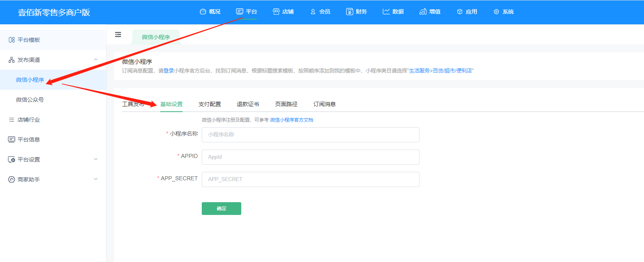Image resolution: width=644 pixels, height=262 pixels.
Task: Click the 商家助手 sidebar icon
Action: [x=12, y=179]
